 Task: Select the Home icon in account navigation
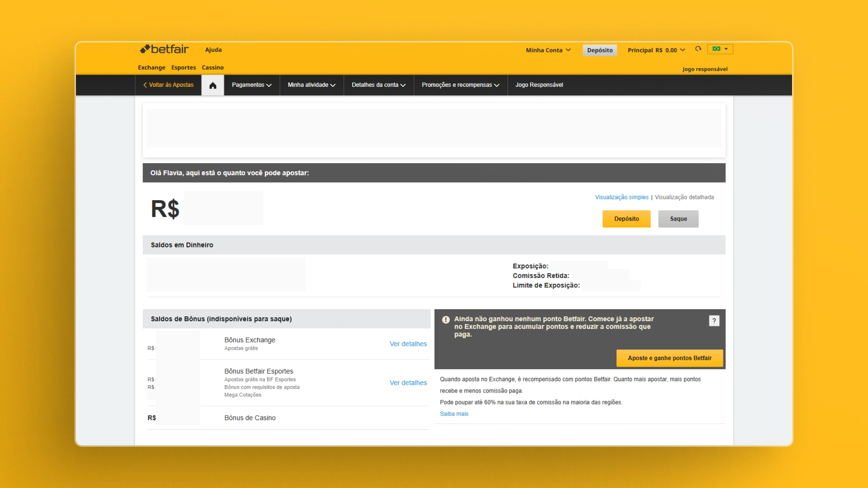click(x=212, y=85)
